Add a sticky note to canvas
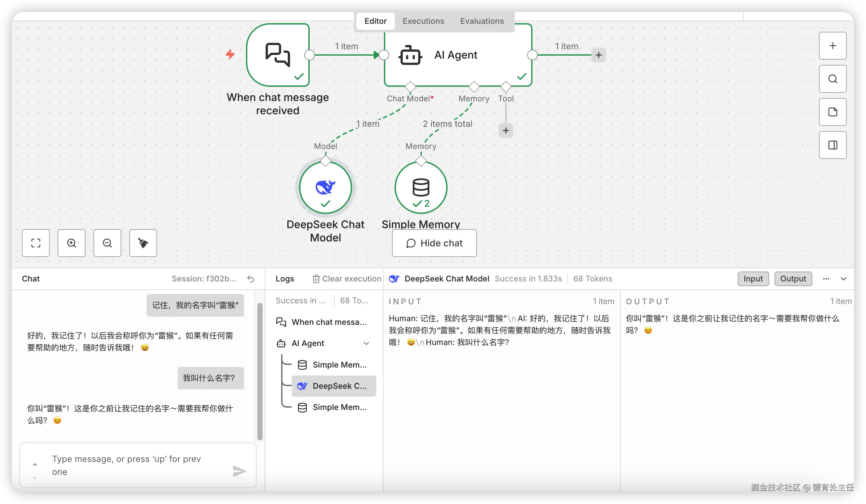 coord(832,112)
